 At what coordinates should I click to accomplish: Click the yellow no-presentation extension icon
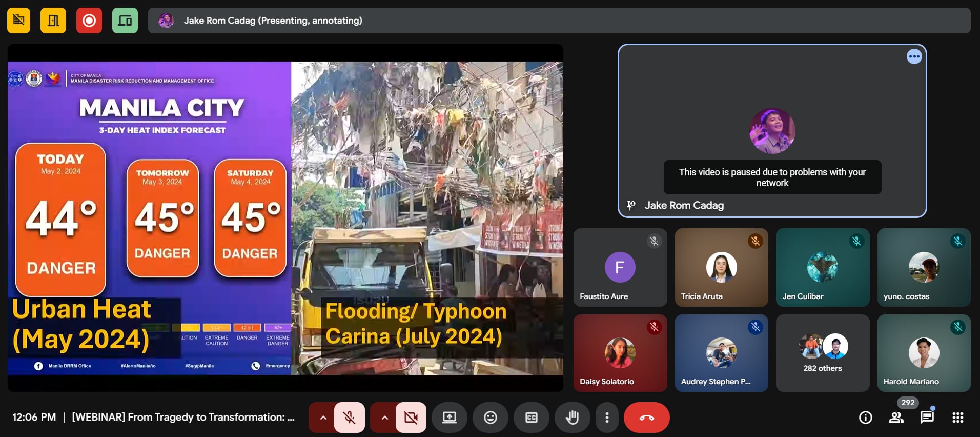point(18,21)
